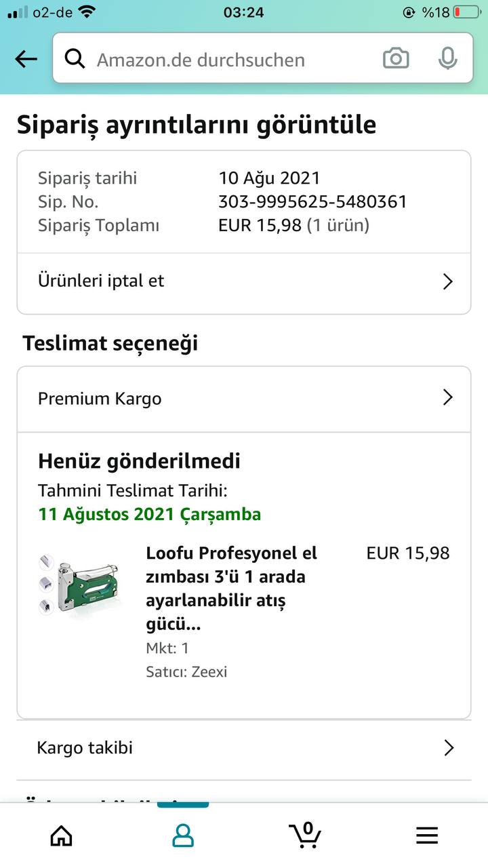
Task: Open the hamburger menu
Action: click(427, 835)
